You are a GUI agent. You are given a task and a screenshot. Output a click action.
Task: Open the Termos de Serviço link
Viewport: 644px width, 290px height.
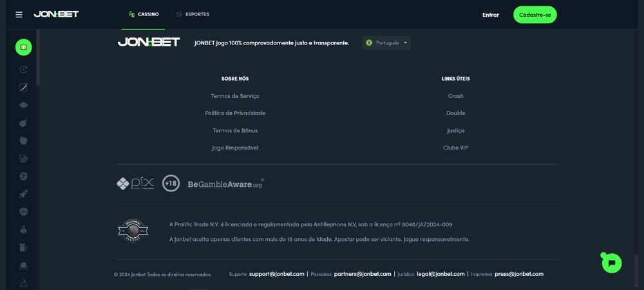(x=235, y=96)
